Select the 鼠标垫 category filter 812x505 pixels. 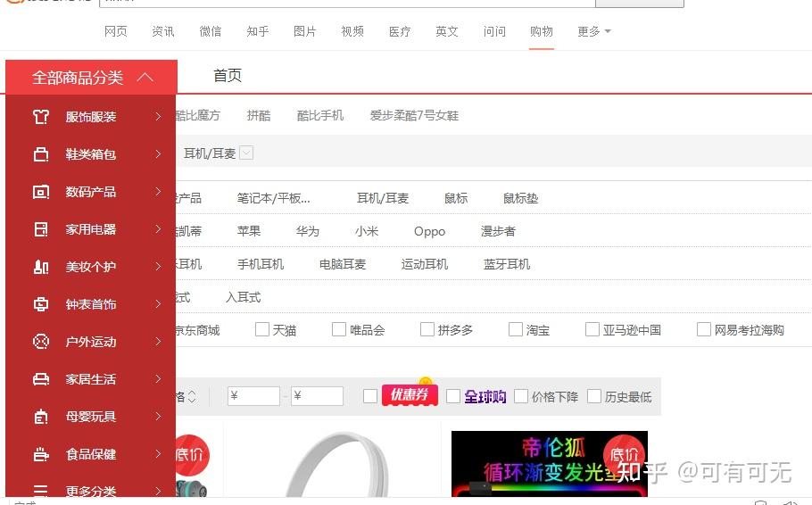pos(520,198)
